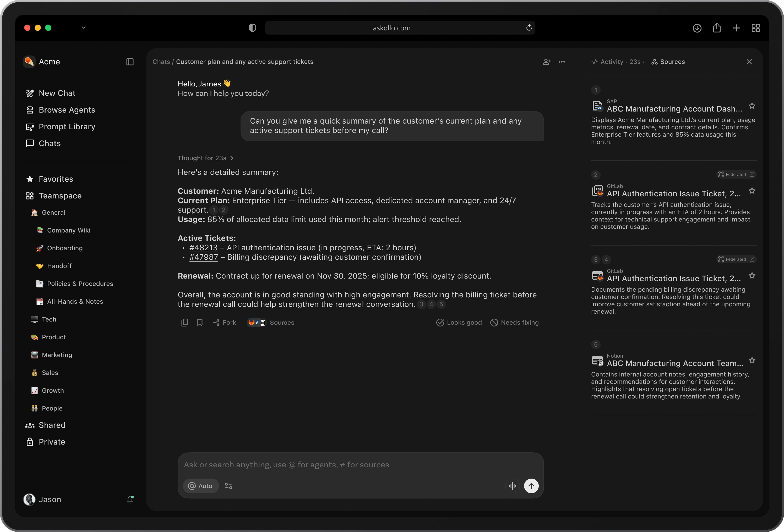Open the Auto agent selector

point(201,486)
